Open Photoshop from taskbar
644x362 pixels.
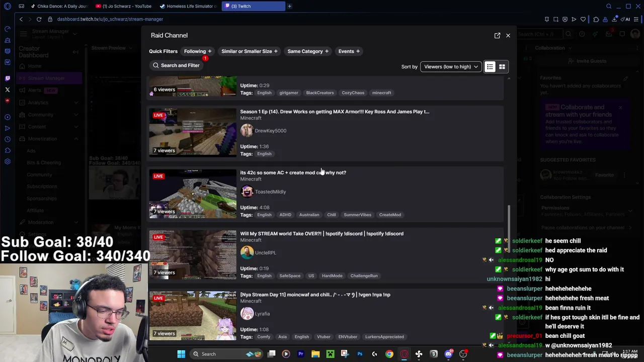coord(360,354)
